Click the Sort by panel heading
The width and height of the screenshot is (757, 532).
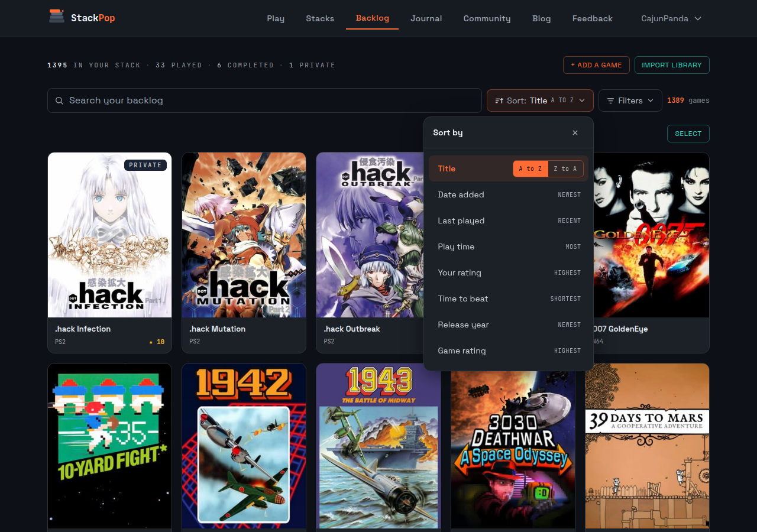pos(448,133)
